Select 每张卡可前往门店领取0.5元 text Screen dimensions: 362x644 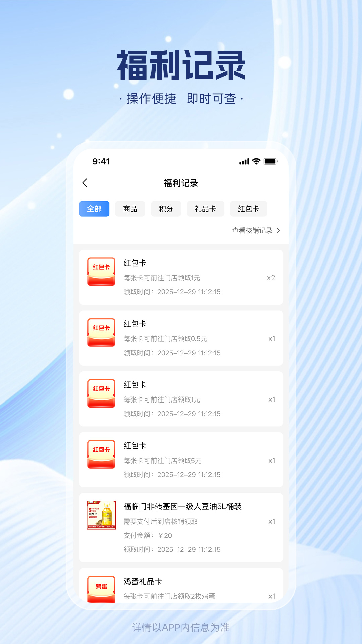165,339
